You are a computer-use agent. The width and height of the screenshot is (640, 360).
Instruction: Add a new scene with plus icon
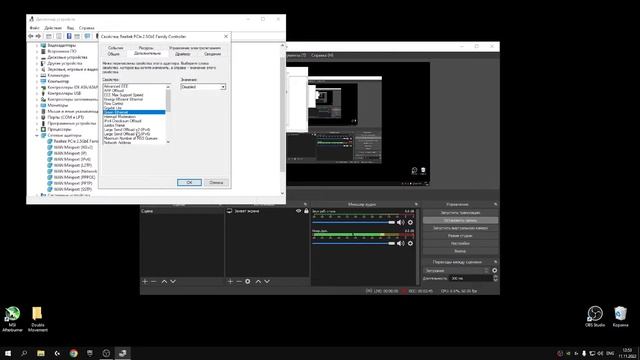coord(145,282)
